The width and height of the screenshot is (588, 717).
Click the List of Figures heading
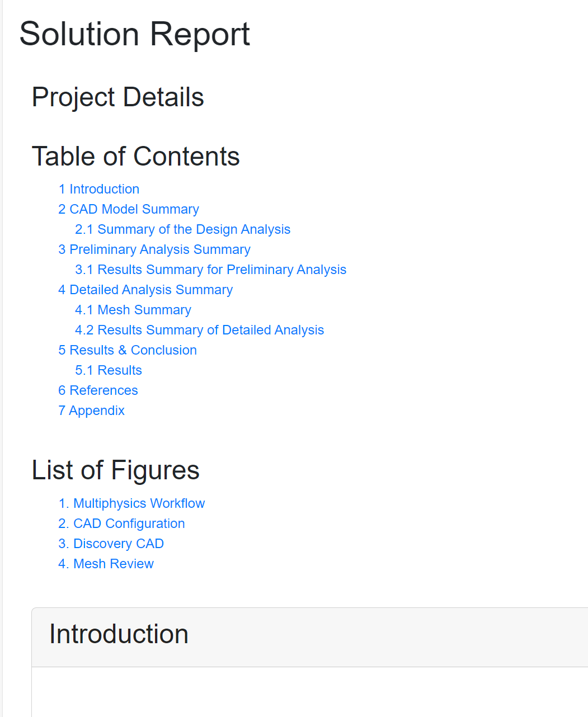coord(116,470)
